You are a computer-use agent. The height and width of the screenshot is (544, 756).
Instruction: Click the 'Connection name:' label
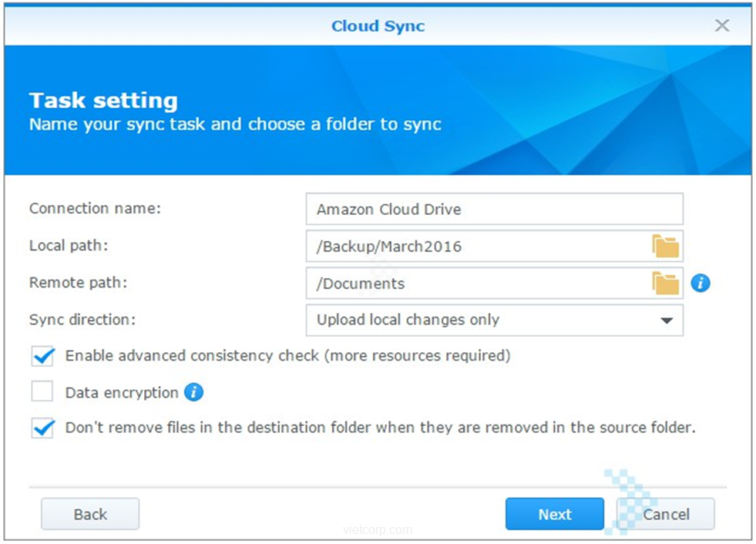[x=95, y=209]
